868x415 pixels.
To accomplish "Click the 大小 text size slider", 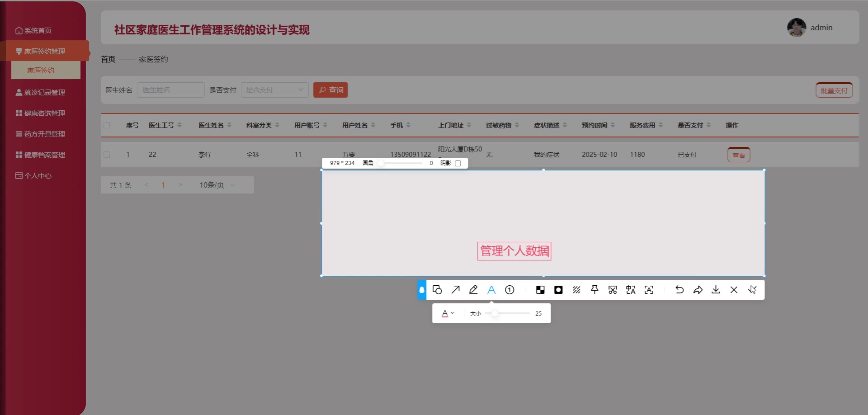I will click(x=508, y=313).
